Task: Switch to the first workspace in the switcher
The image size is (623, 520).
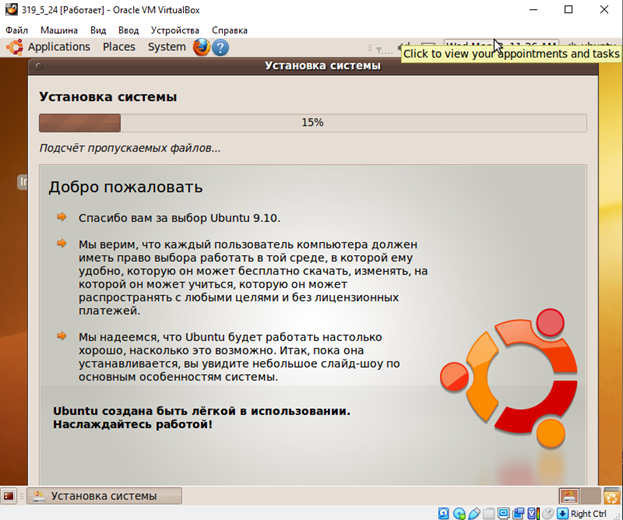Action: click(x=569, y=496)
